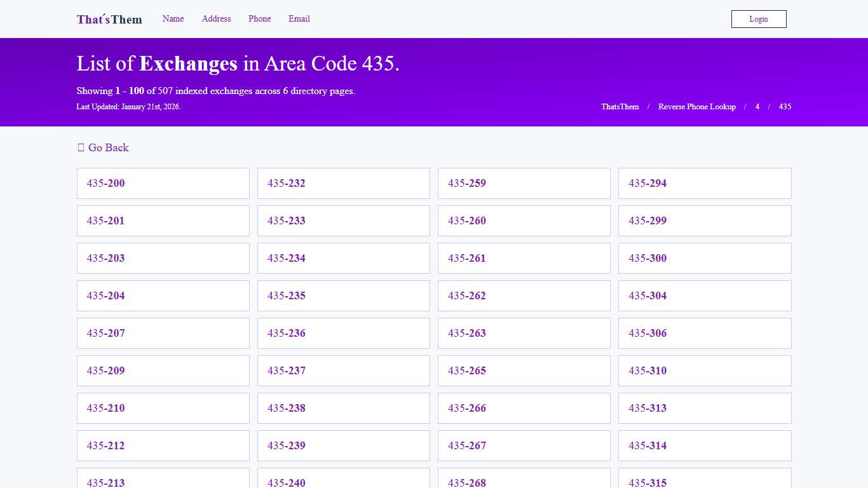The width and height of the screenshot is (868, 488).
Task: Open the Name search menu item
Action: pos(173,18)
